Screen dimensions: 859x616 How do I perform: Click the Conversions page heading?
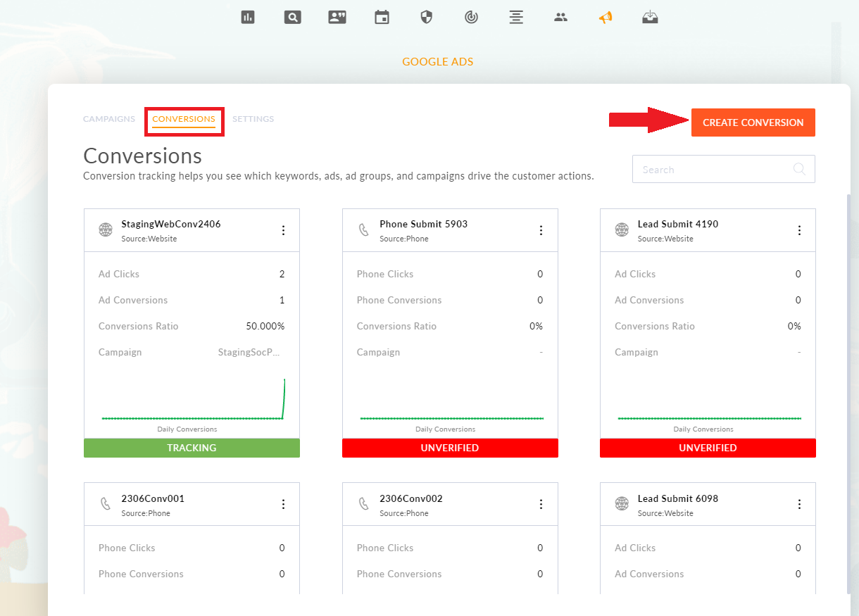[142, 156]
